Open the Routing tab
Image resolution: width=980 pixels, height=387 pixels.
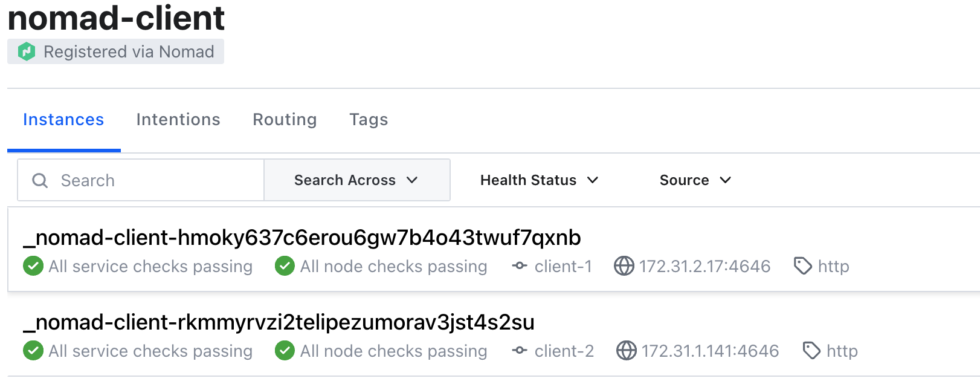(x=285, y=120)
